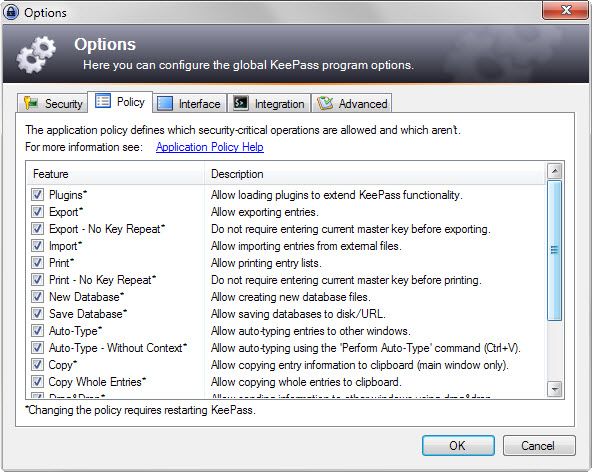The image size is (592, 472).
Task: Click the gears icon in Options banner
Action: point(36,55)
